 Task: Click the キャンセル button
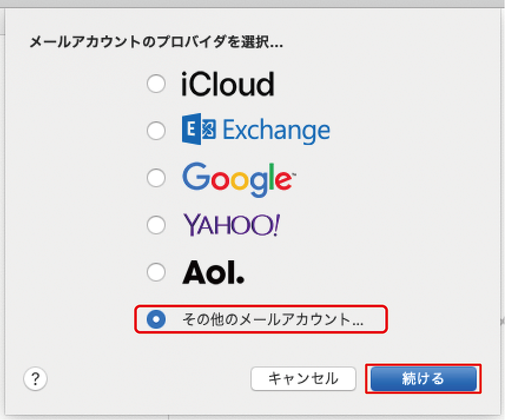303,379
